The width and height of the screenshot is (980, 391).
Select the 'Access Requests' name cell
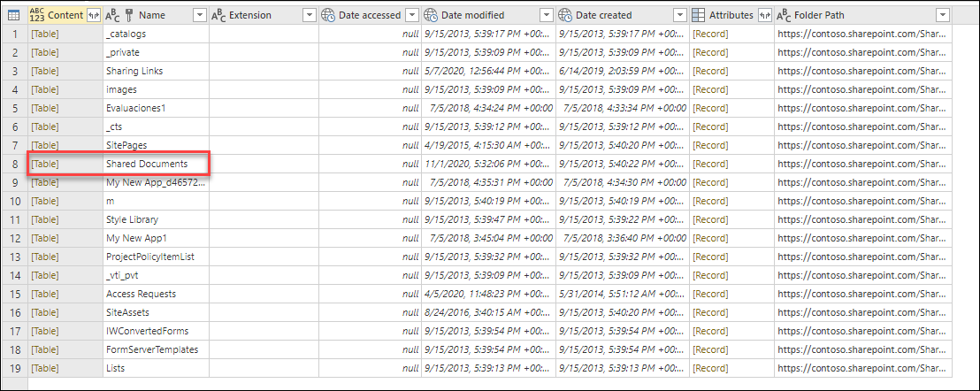[156, 294]
